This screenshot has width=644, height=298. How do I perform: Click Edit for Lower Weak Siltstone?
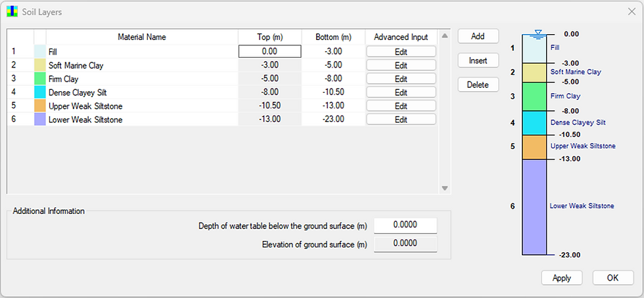pos(401,119)
